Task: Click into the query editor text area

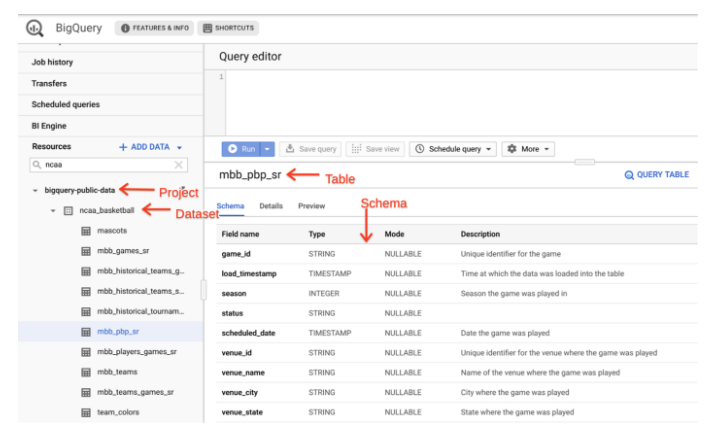Action: point(461,103)
